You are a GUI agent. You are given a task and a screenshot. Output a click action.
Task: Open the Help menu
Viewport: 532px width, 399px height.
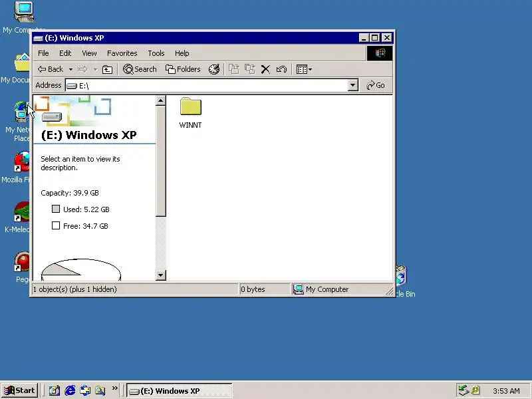tap(182, 53)
